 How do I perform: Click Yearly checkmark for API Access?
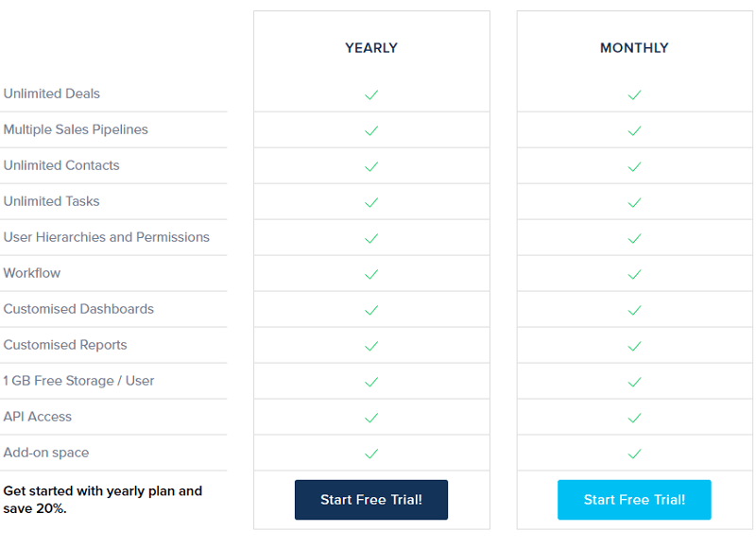(371, 418)
